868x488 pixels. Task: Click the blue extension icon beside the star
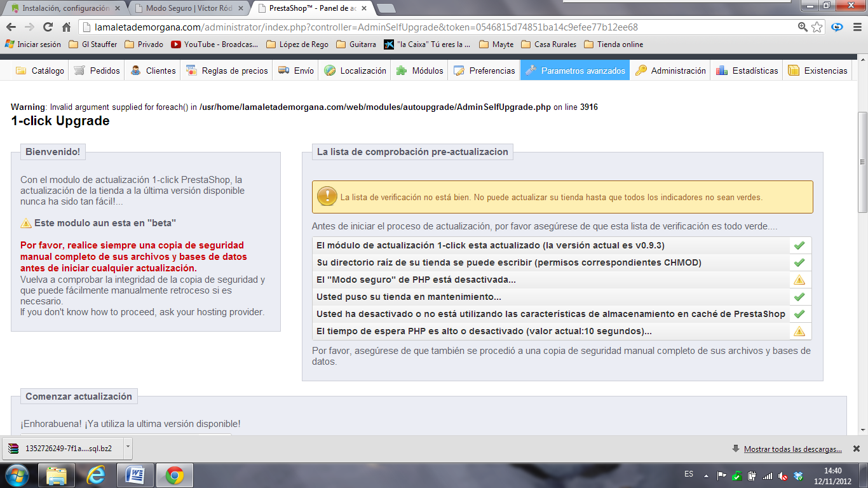837,27
